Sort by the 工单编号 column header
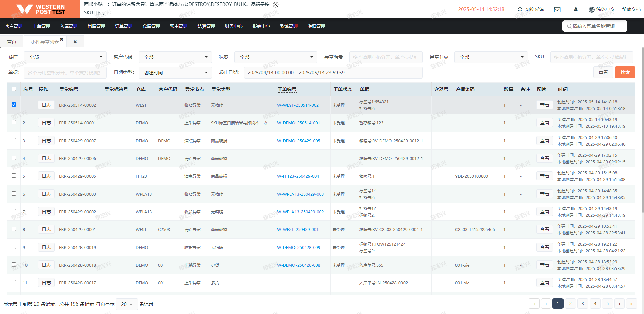644x314 pixels. (287, 89)
